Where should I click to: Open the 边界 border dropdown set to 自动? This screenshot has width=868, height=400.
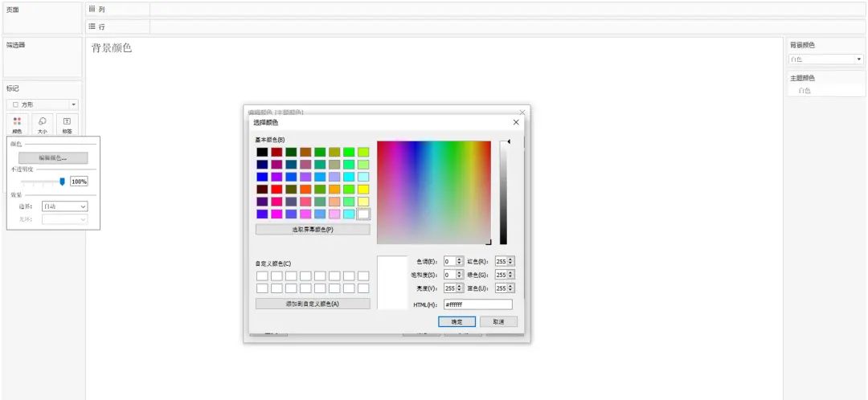click(65, 206)
